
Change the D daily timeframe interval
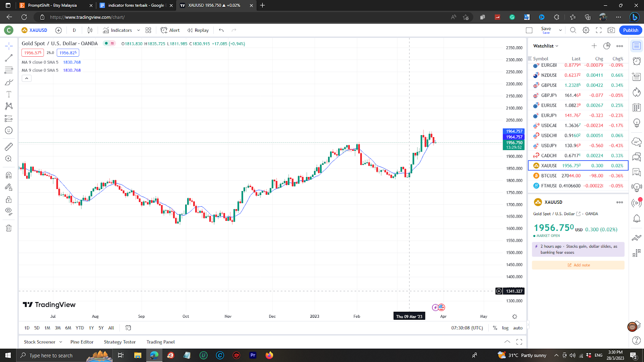point(74,30)
